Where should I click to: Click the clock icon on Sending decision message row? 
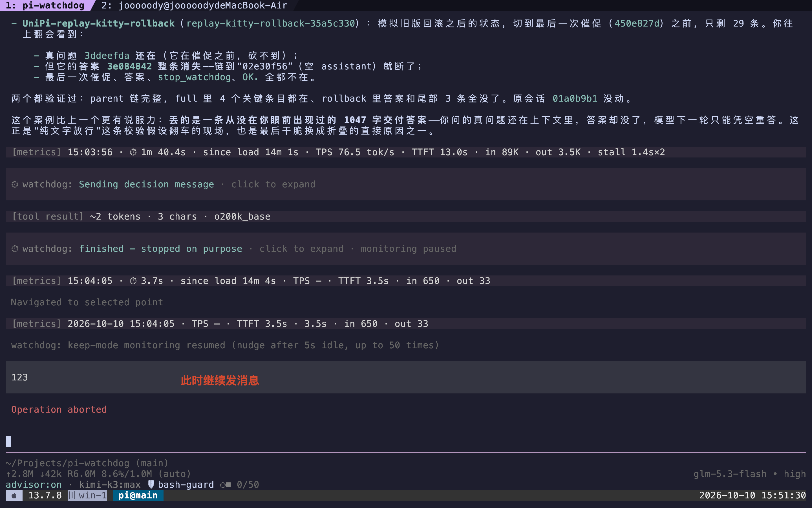(x=15, y=184)
